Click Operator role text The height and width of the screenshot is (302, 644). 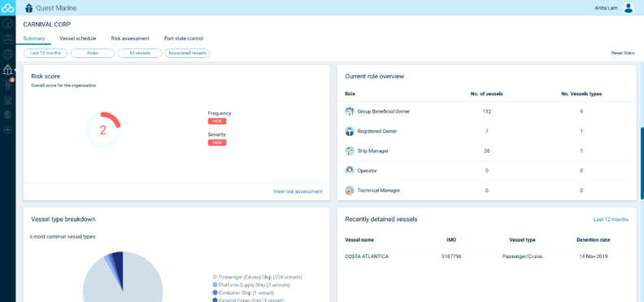367,170
